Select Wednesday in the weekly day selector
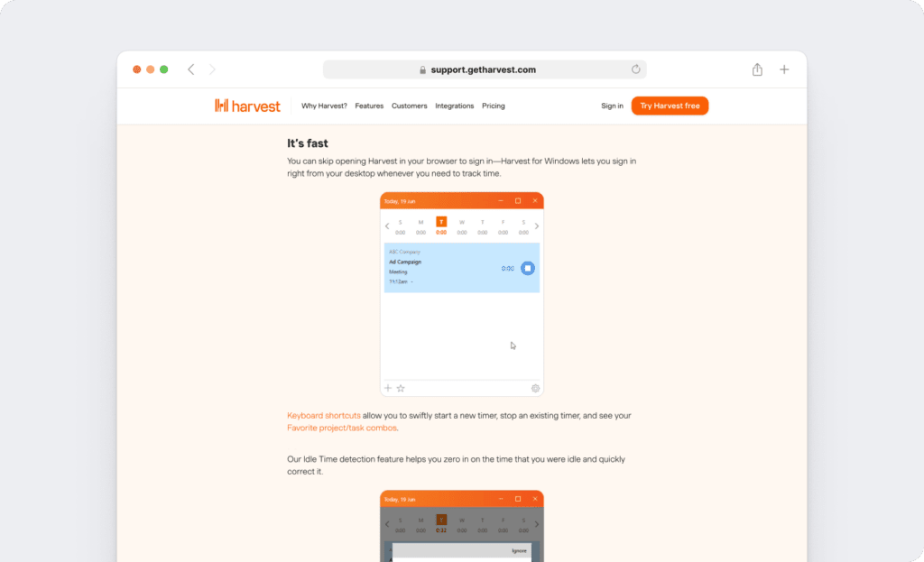The width and height of the screenshot is (924, 562). point(462,222)
